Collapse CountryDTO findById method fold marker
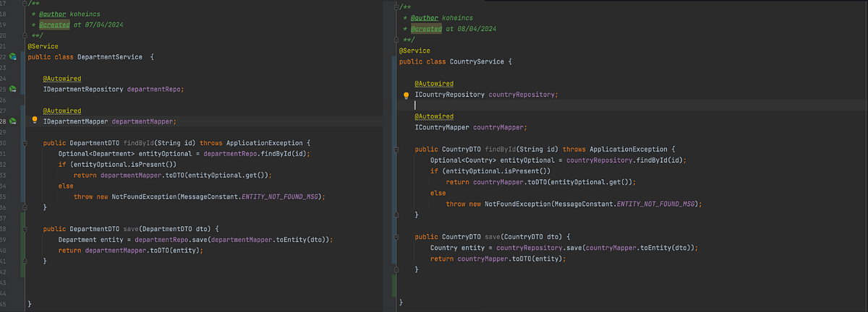The height and width of the screenshot is (312, 868). tap(396, 149)
